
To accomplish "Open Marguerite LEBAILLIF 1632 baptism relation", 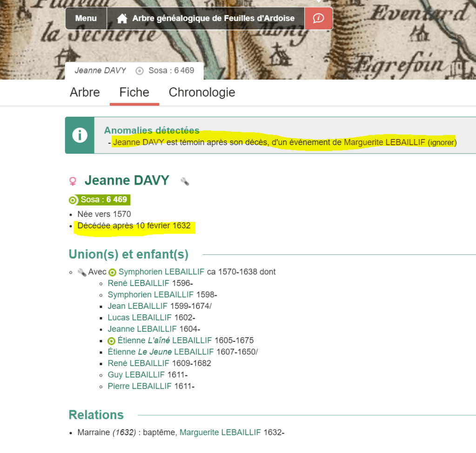I will click(x=220, y=433).
